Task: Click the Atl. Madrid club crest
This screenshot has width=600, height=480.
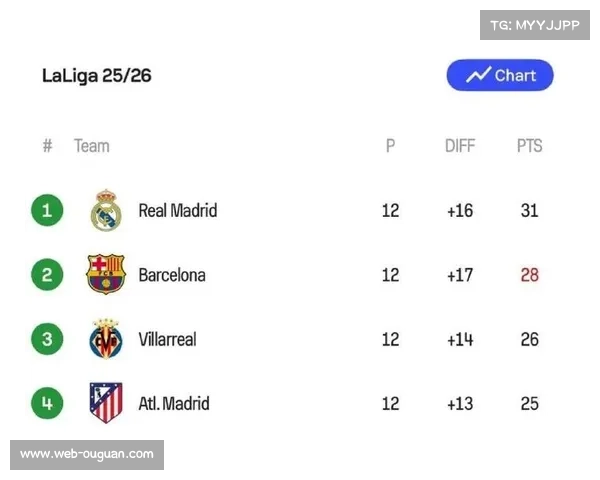Action: pos(106,403)
